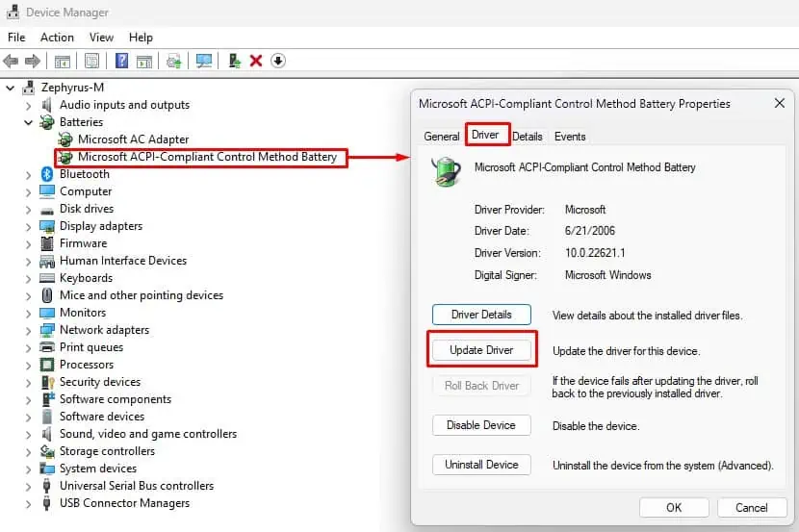Expand the Display adapters node
Image resolution: width=799 pixels, height=532 pixels.
point(29,226)
